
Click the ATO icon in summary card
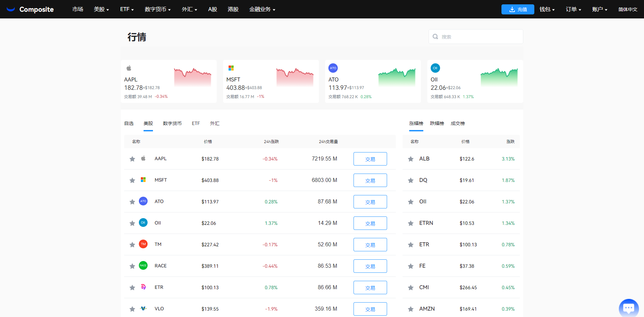tap(333, 68)
